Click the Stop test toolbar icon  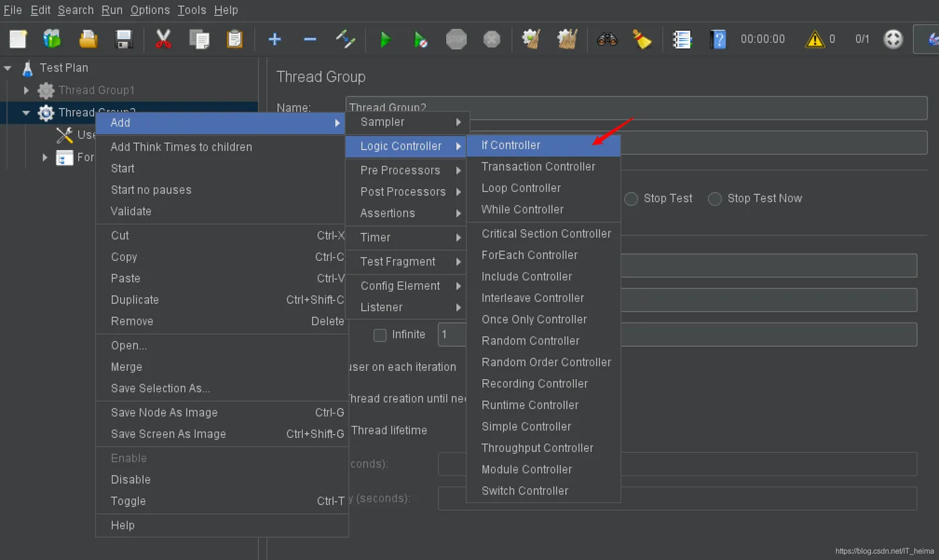(457, 39)
